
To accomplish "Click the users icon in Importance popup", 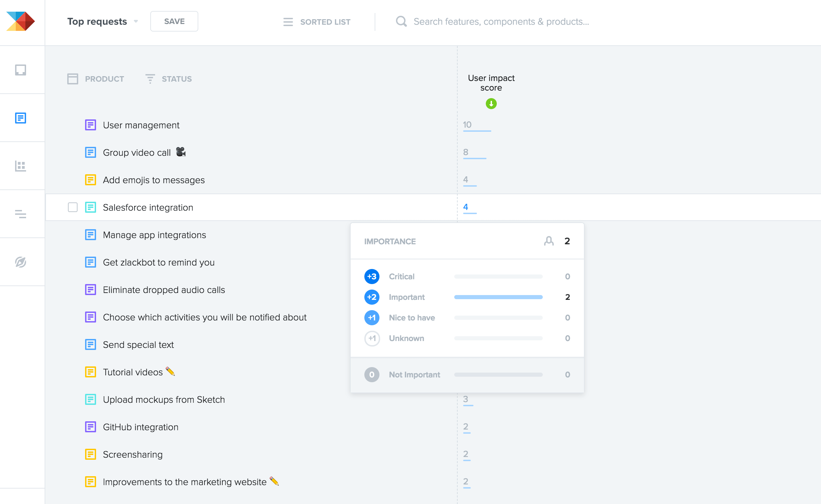I will click(549, 241).
